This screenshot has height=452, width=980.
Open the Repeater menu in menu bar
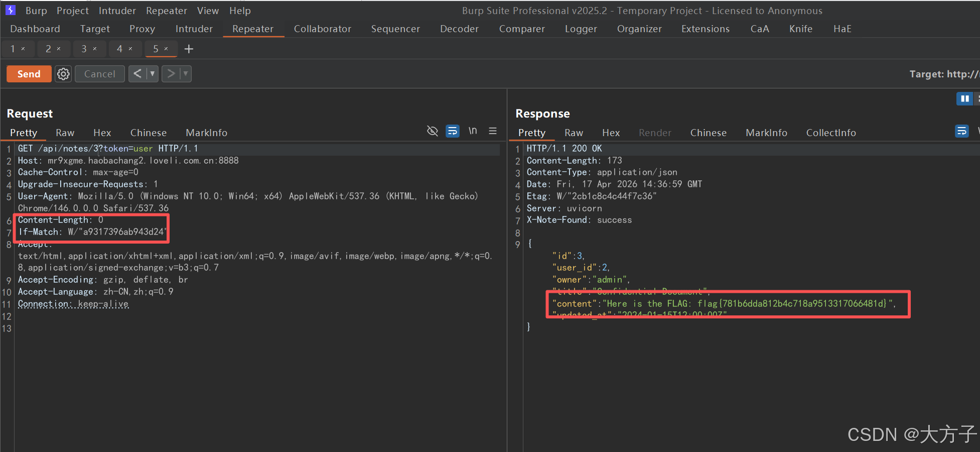tap(167, 11)
